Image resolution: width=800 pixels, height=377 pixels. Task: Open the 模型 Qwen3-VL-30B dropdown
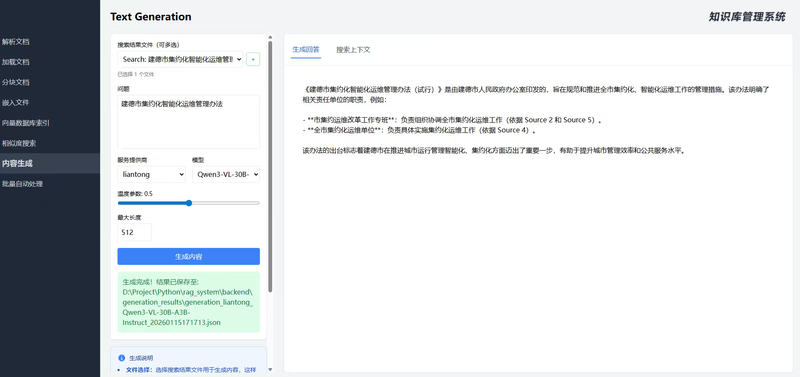coord(226,174)
